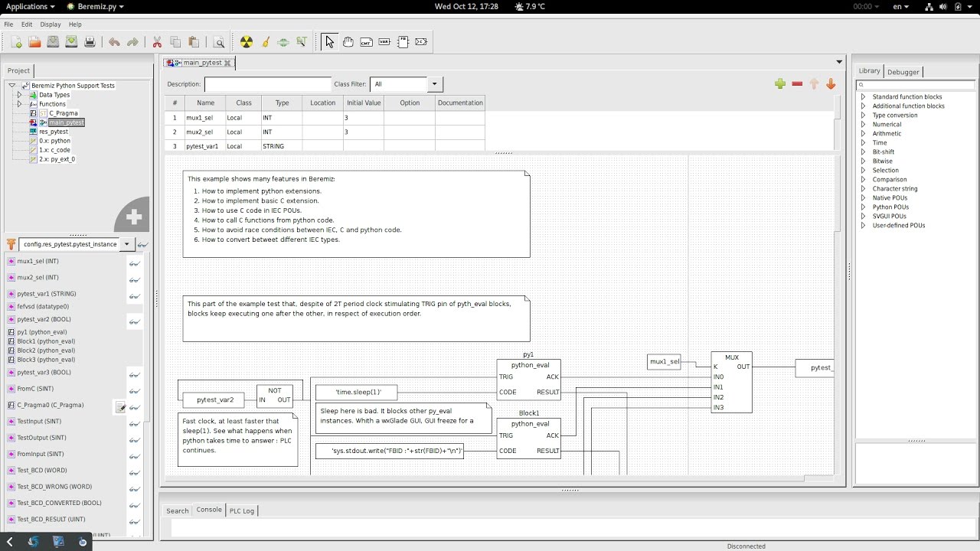Expand the Type conversion library category
The image size is (980, 551).
coord(863,116)
